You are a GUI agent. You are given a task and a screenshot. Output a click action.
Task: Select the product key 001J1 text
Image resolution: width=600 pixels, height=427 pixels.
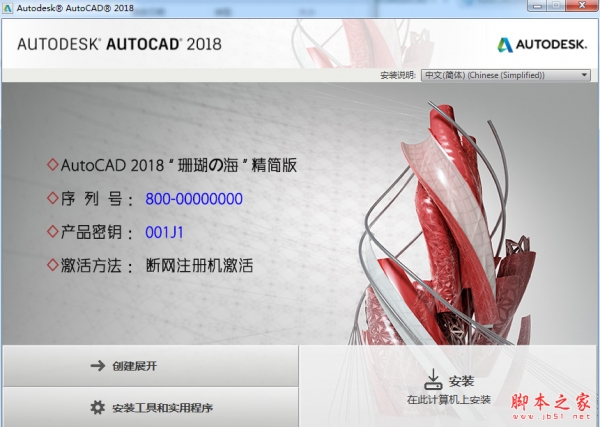click(x=165, y=232)
